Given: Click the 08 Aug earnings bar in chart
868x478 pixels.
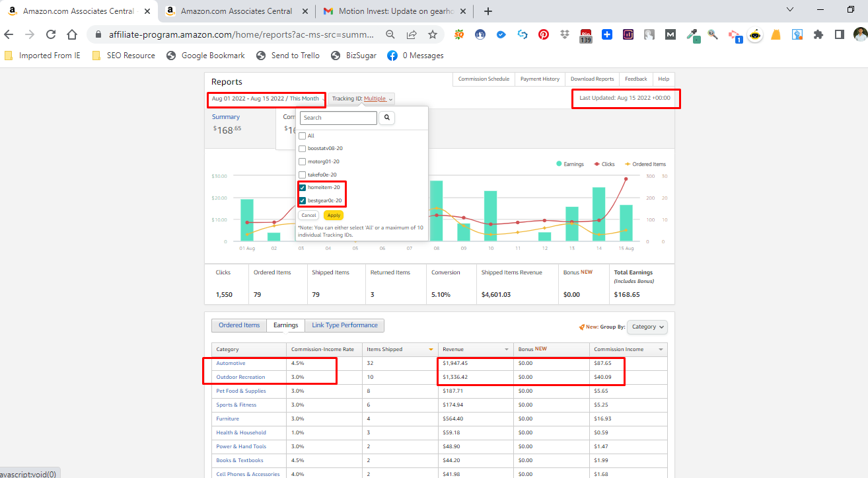Looking at the screenshot, I should (436, 211).
